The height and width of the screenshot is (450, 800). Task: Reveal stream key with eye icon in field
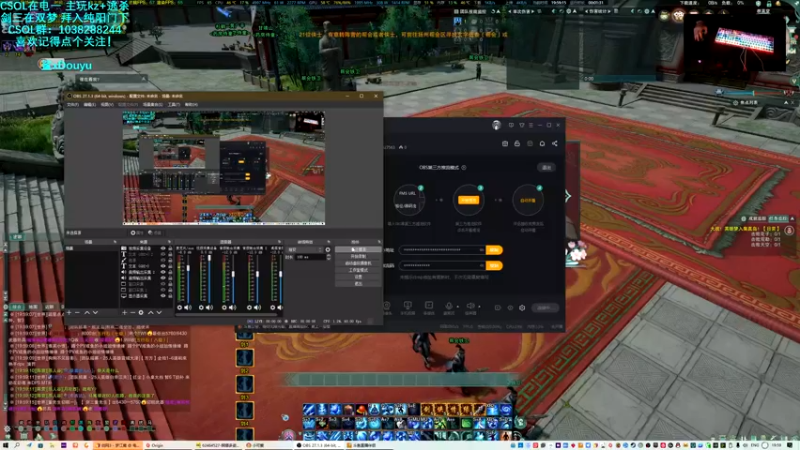pos(481,265)
